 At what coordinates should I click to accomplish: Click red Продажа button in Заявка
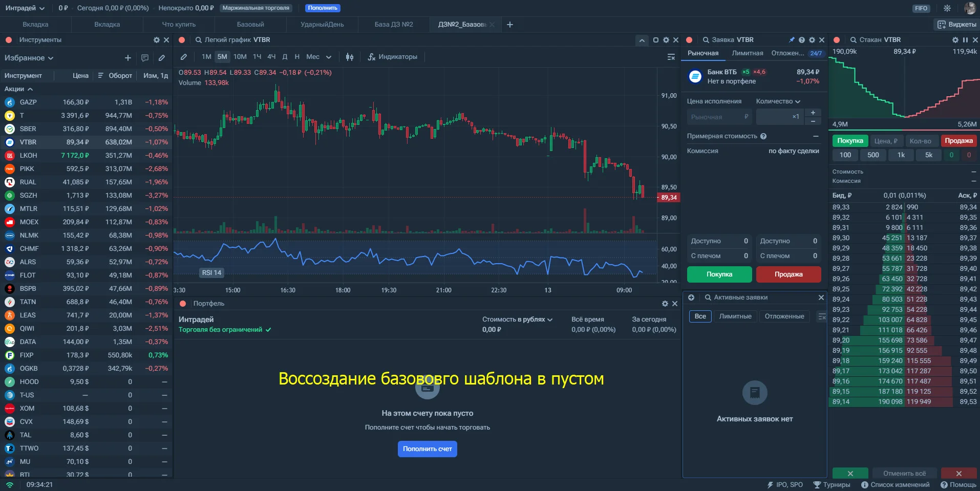click(789, 274)
